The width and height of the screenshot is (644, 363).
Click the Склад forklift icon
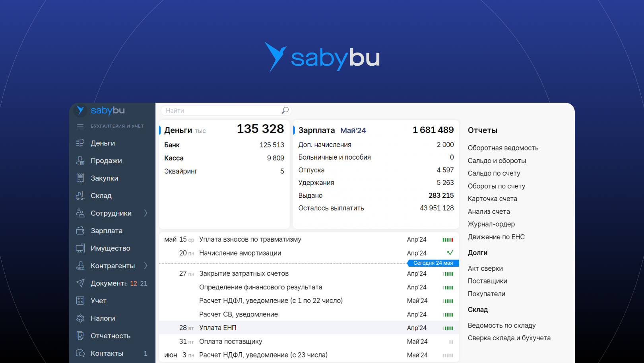pyautogui.click(x=80, y=195)
